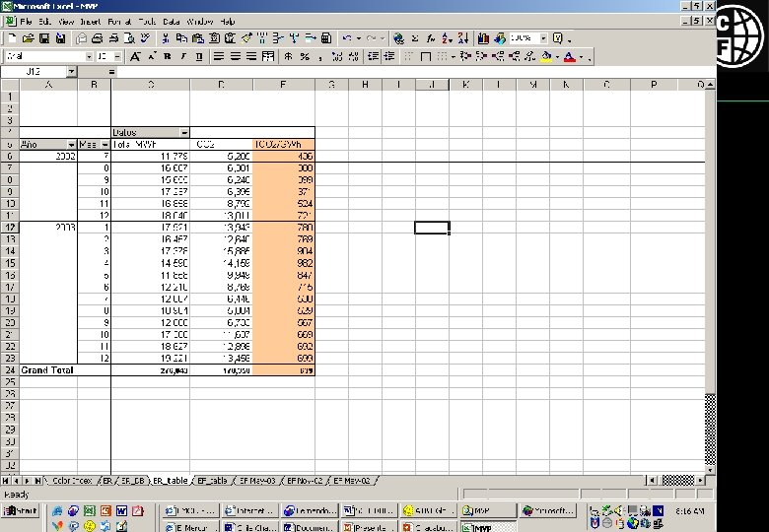Toggle Underline formatting
The image size is (769, 532).
click(x=199, y=57)
